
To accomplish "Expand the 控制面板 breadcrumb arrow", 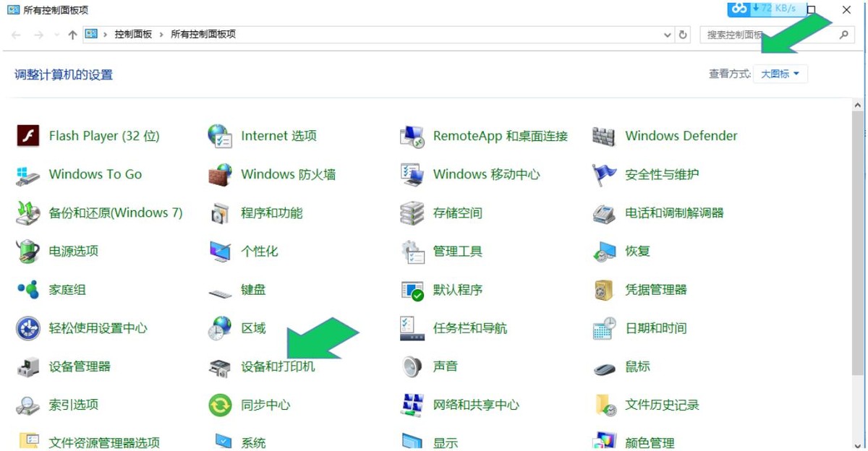I will pyautogui.click(x=161, y=34).
